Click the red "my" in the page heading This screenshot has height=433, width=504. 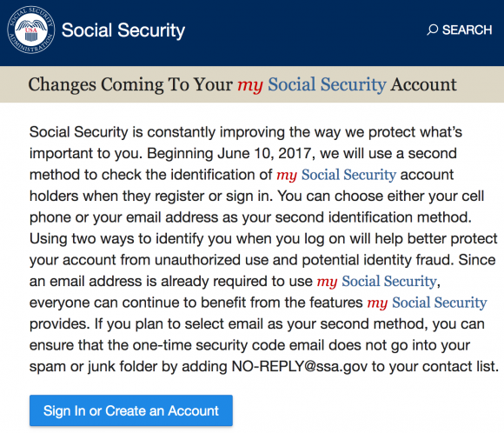click(250, 85)
